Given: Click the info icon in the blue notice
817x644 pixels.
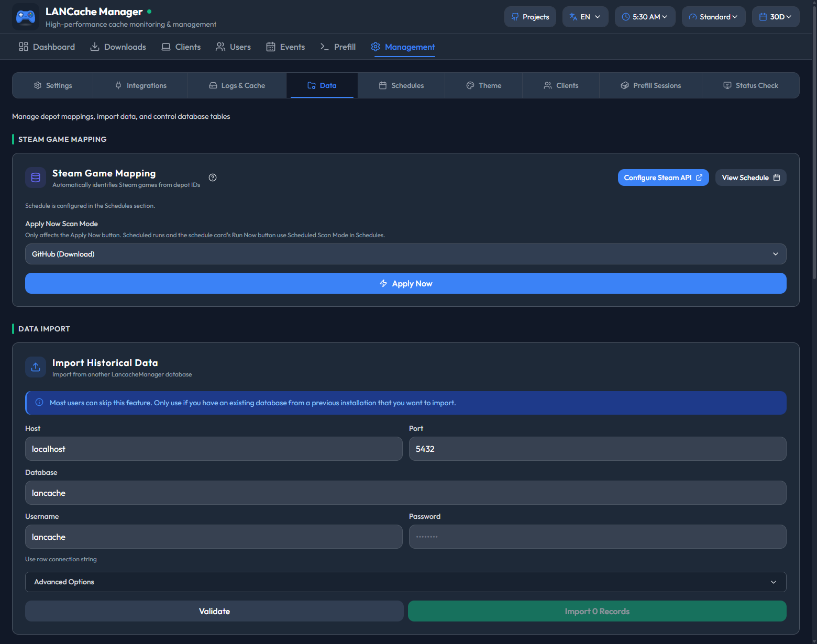Looking at the screenshot, I should tap(39, 403).
